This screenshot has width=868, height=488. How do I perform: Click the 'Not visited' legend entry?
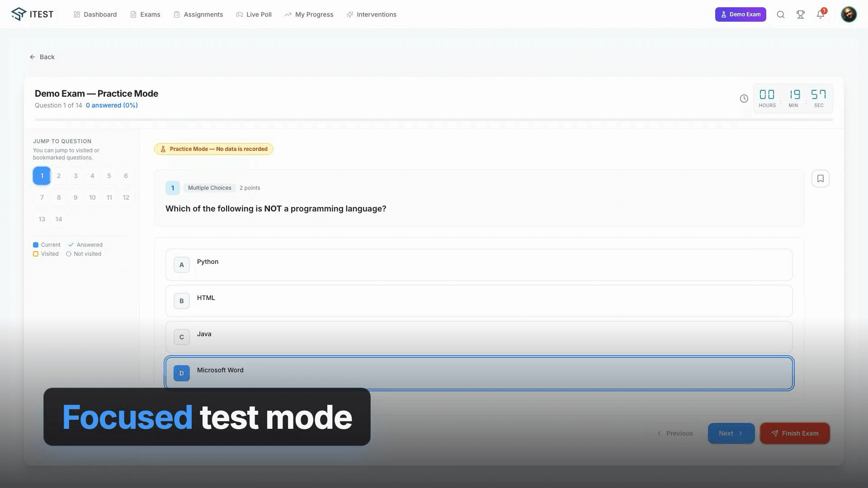[x=84, y=254]
